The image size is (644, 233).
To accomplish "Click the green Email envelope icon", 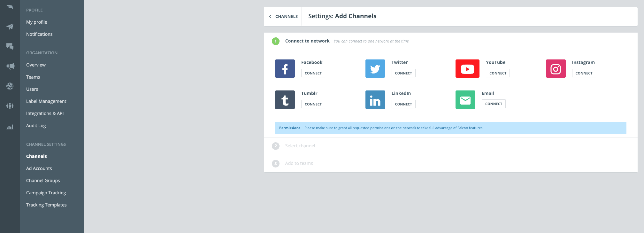I will [x=465, y=100].
